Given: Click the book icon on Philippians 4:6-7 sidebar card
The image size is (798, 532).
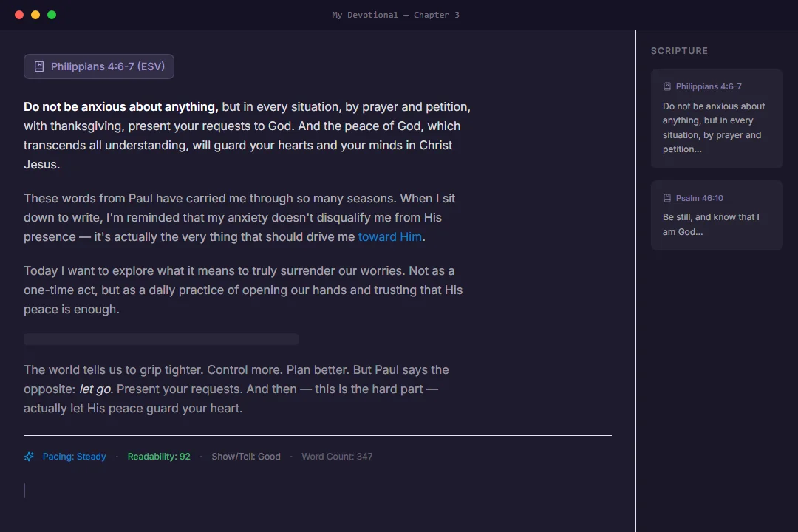Looking at the screenshot, I should (666, 86).
